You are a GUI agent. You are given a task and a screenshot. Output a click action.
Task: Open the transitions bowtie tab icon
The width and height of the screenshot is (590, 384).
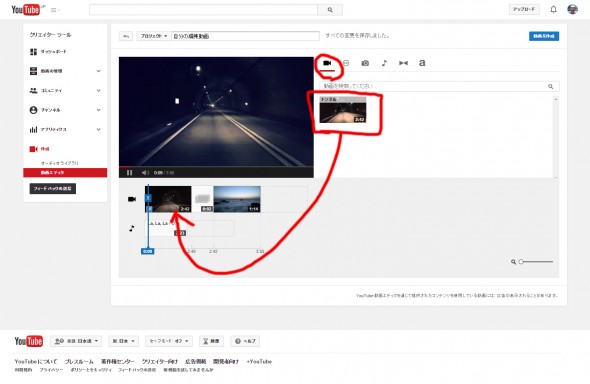tap(403, 63)
